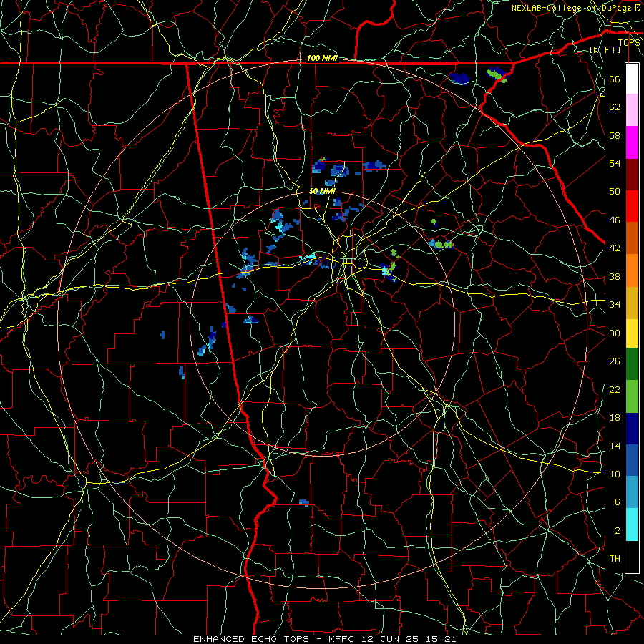This screenshot has width=644, height=644.
Task: Click the dark orange 42-46 kft legend swatch
Action: tap(632, 238)
